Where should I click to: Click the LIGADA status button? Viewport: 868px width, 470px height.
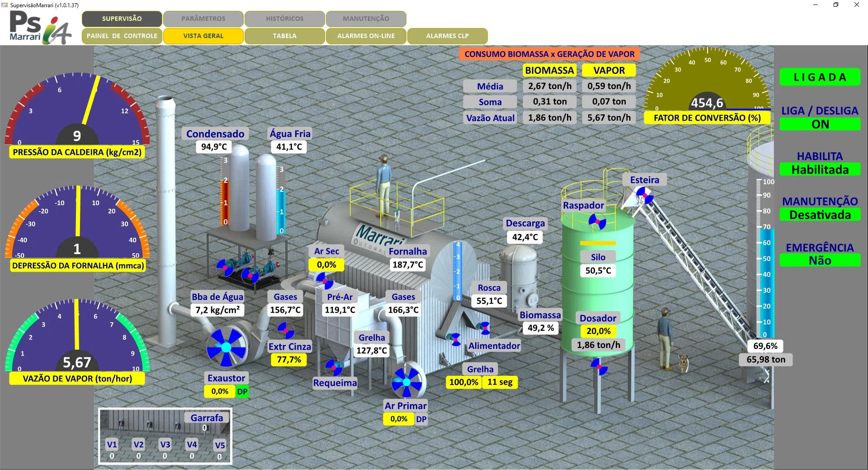tap(820, 77)
